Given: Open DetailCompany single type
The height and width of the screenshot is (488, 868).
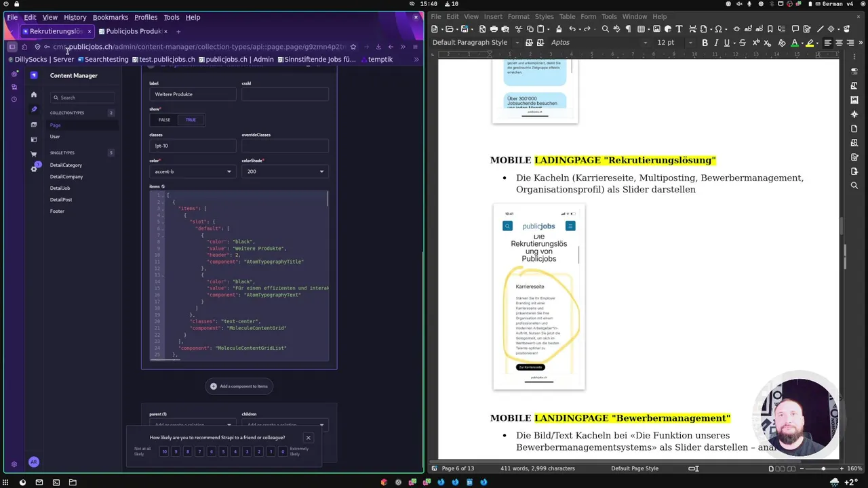Looking at the screenshot, I should [66, 177].
